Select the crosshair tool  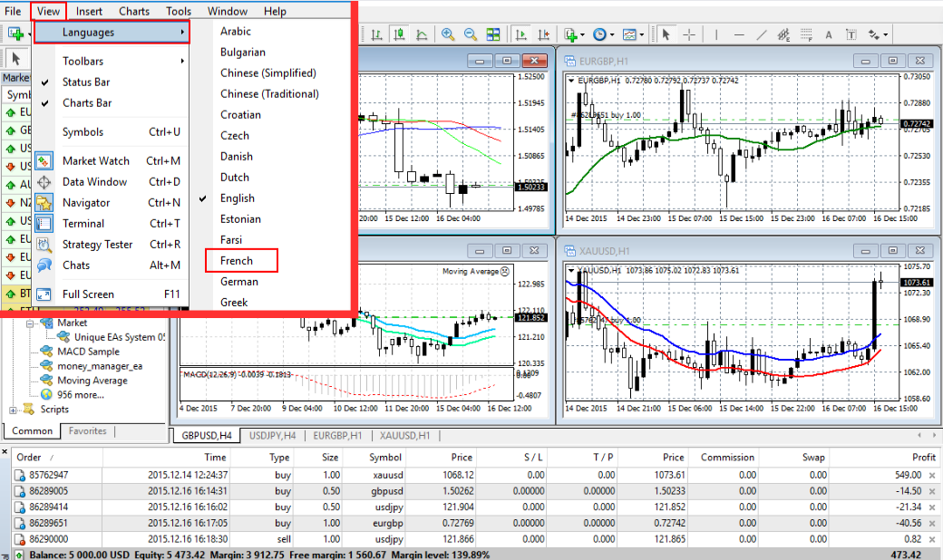(x=689, y=34)
